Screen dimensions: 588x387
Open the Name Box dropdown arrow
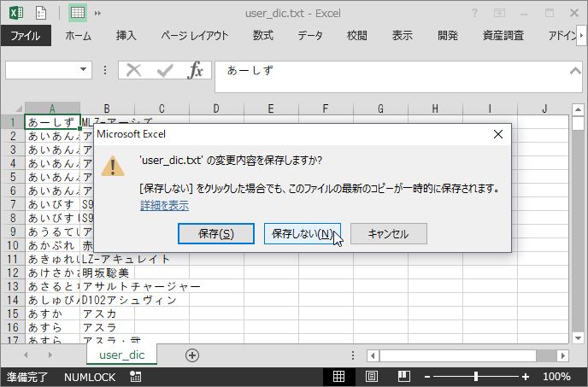(x=83, y=69)
